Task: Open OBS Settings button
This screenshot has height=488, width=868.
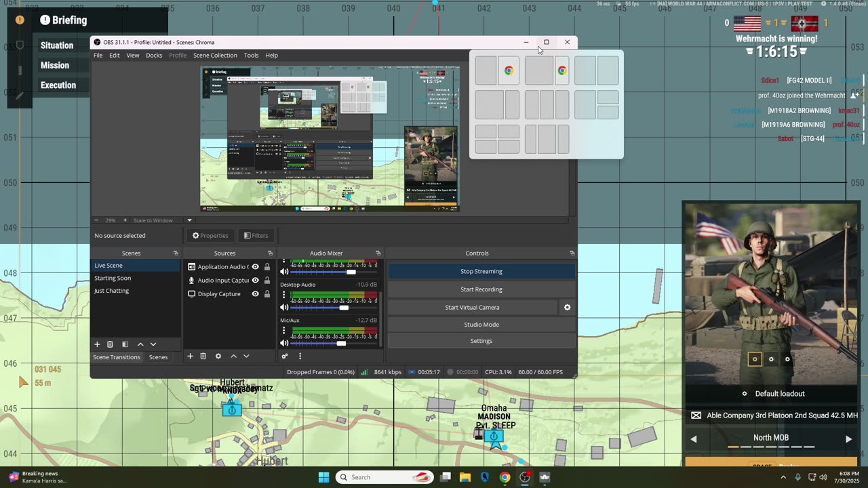Action: [481, 341]
